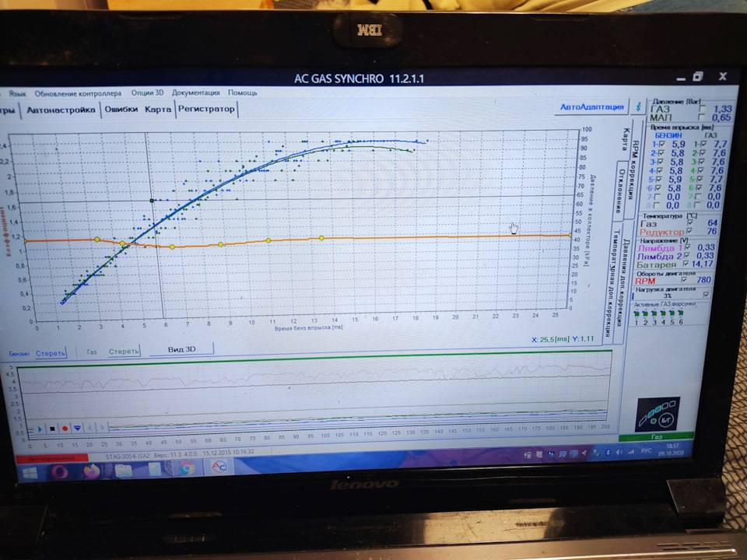
Task: Toggle gas injector 8 checkbox
Action: [x=698, y=205]
